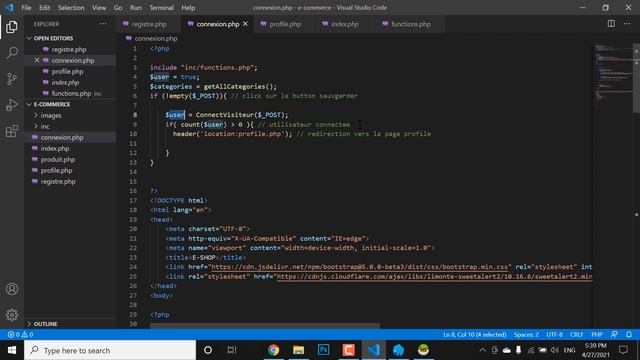Click the bootstrap.min.css link URL
This screenshot has height=360, width=640.
359,267
